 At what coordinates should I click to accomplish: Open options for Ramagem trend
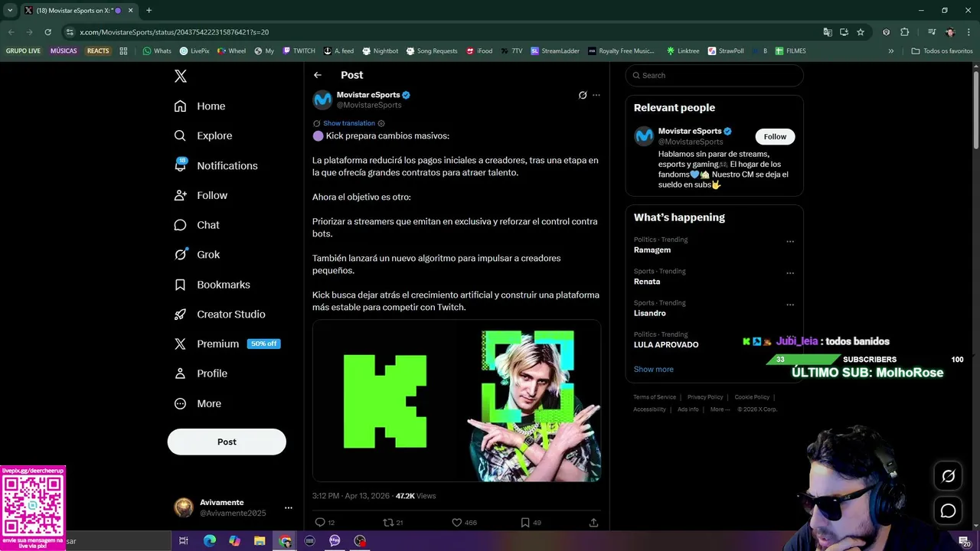[x=790, y=242]
